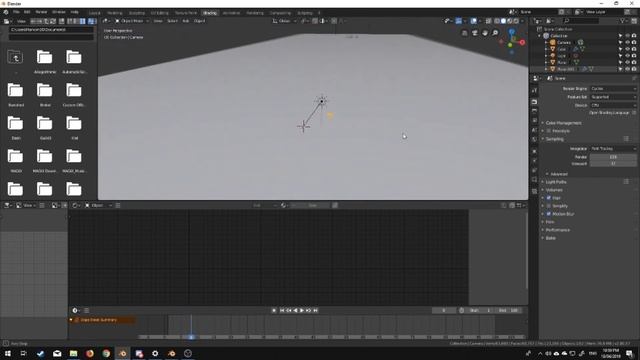Enable Open Shading Language checkbox

click(x=634, y=113)
